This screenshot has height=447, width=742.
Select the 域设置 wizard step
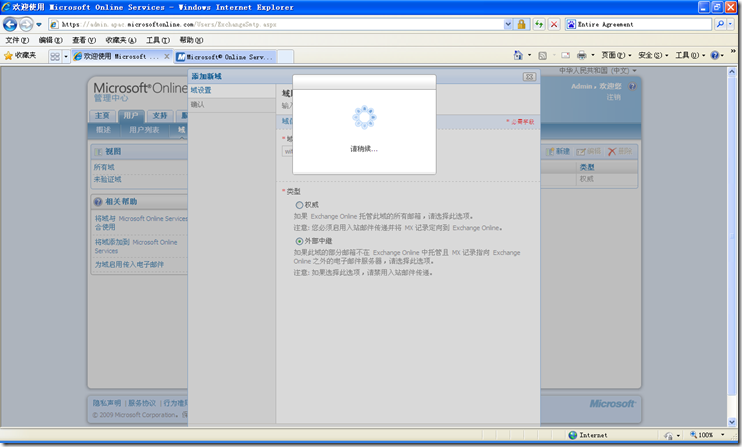(201, 90)
